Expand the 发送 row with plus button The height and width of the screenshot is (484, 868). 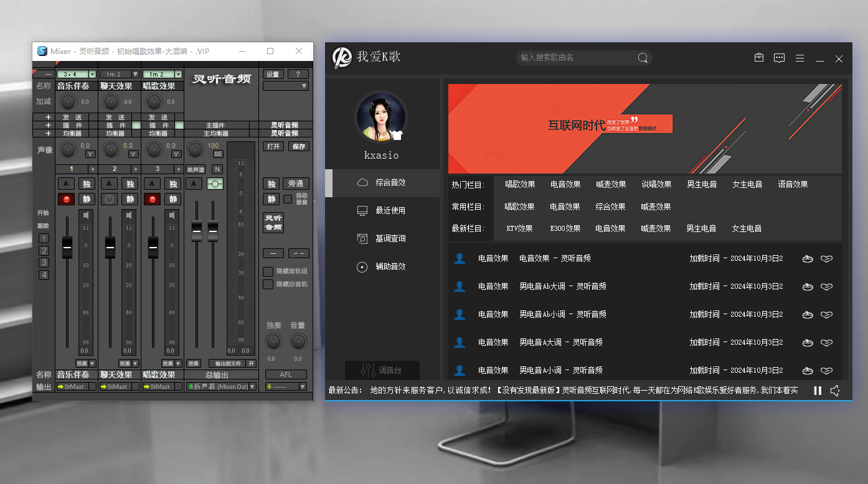48,117
